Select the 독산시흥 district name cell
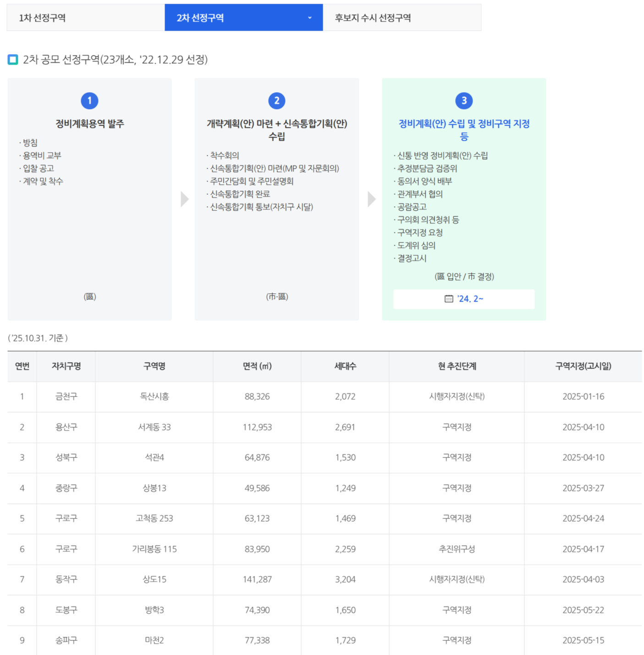Screen dimensions: 644x655 (154, 396)
